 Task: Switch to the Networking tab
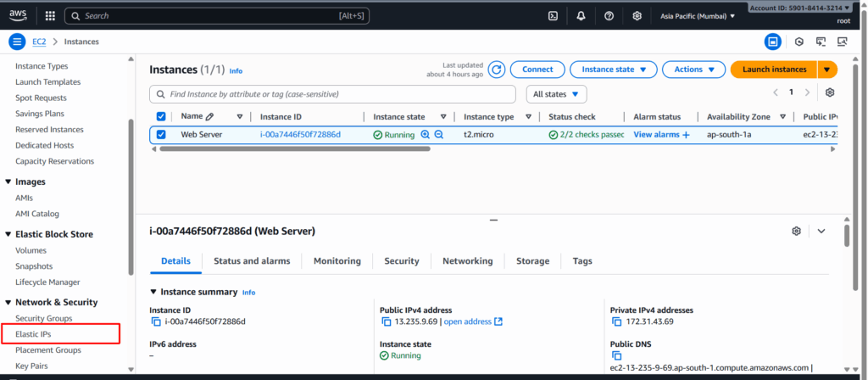coord(468,261)
